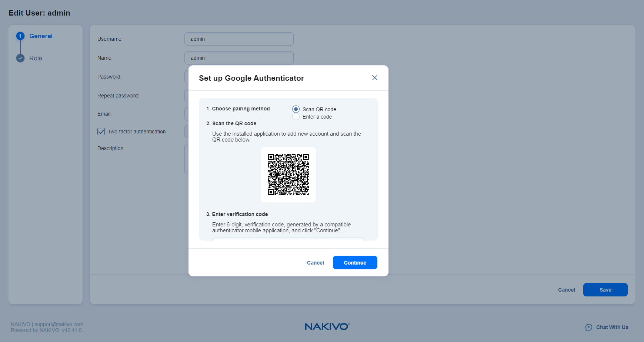644x342 pixels.
Task: Click the Role checkmark circle icon
Action: [x=20, y=58]
